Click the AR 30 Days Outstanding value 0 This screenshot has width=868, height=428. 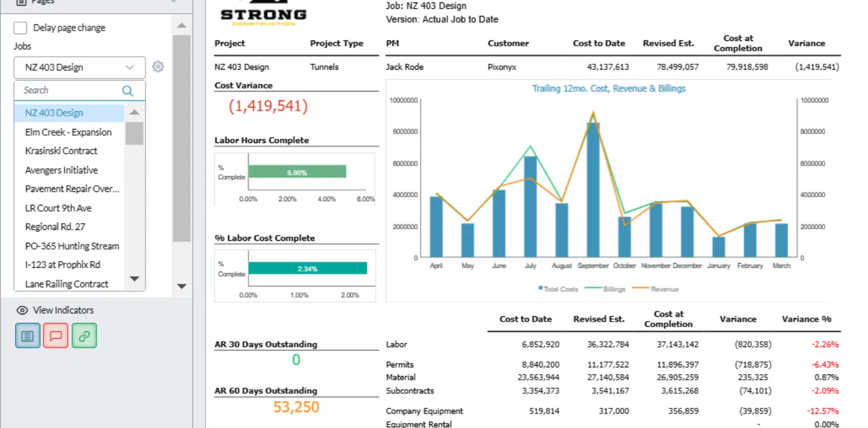tap(296, 360)
